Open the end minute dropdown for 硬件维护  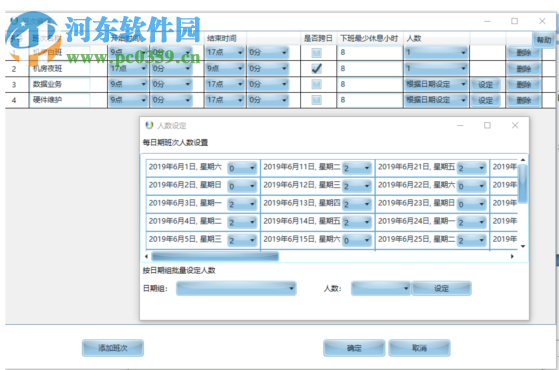click(268, 100)
